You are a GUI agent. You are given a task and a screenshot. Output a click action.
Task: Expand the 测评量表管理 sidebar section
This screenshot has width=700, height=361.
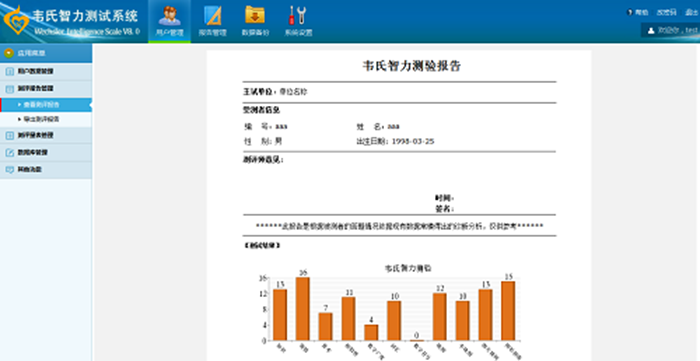(46, 135)
